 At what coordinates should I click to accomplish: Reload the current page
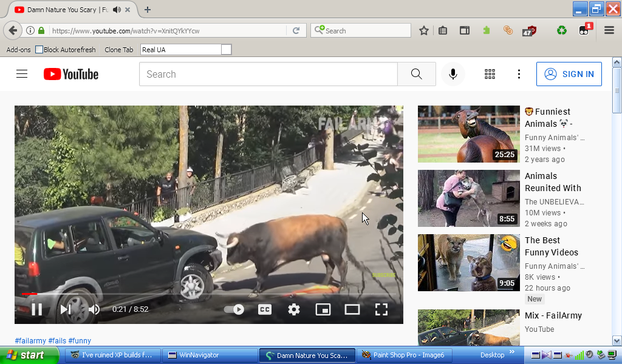click(x=296, y=30)
